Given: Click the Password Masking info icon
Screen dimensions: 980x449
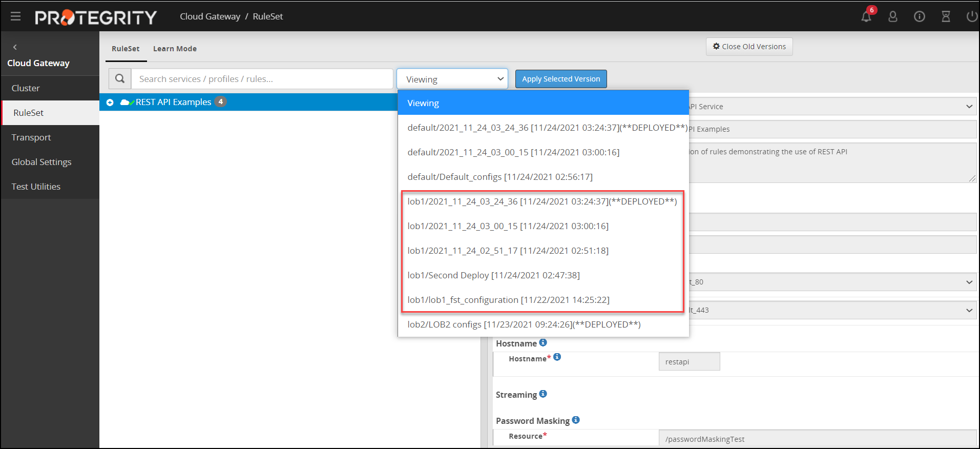Looking at the screenshot, I should [576, 420].
